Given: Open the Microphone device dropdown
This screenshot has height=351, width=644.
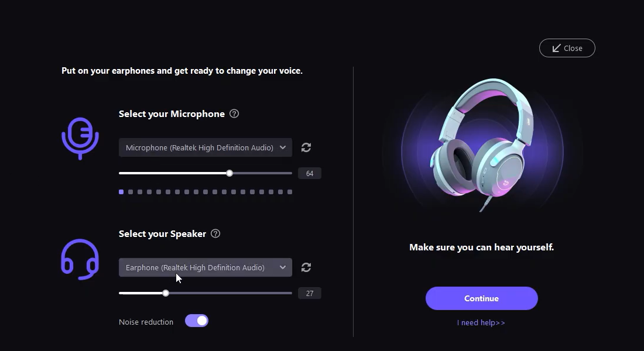Looking at the screenshot, I should click(x=199, y=147).
